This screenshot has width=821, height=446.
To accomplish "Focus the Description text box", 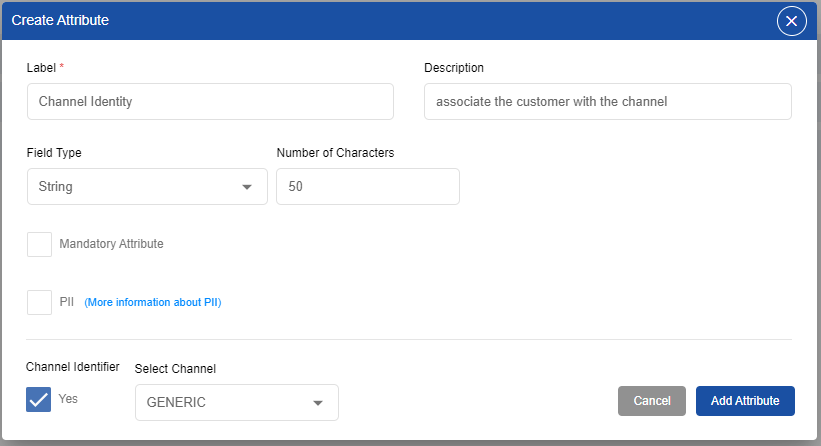I will [x=607, y=102].
